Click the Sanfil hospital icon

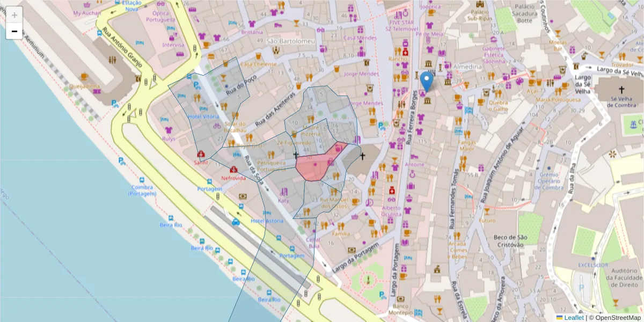tap(201, 155)
